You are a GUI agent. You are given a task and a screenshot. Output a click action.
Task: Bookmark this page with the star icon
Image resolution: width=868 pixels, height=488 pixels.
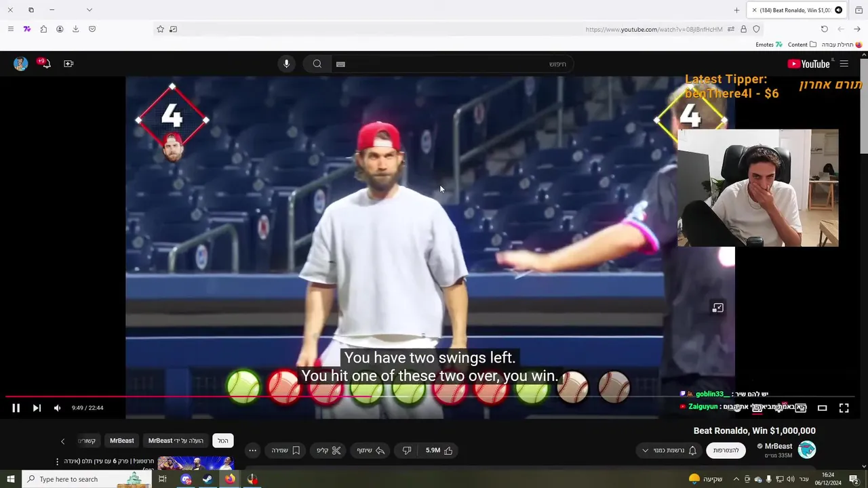click(x=161, y=29)
